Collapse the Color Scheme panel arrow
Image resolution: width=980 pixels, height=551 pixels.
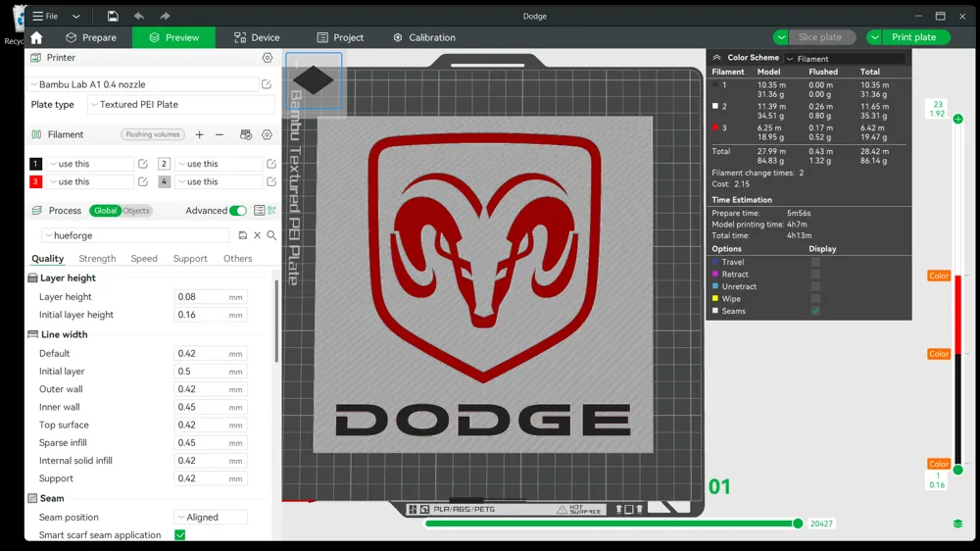click(717, 58)
